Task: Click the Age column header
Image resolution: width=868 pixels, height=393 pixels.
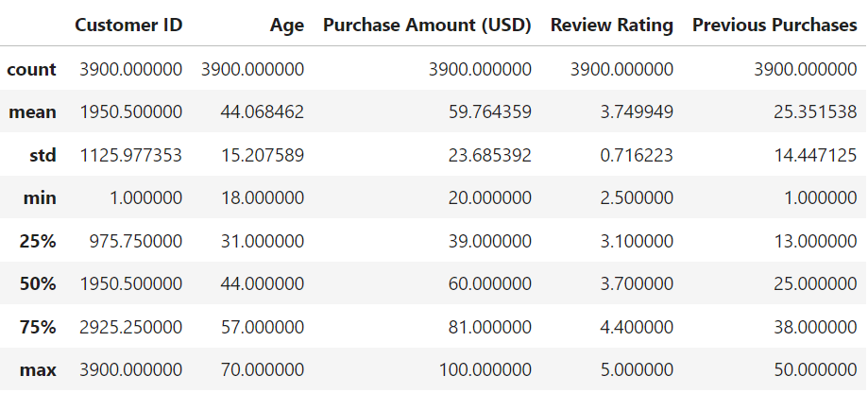Action: click(287, 26)
